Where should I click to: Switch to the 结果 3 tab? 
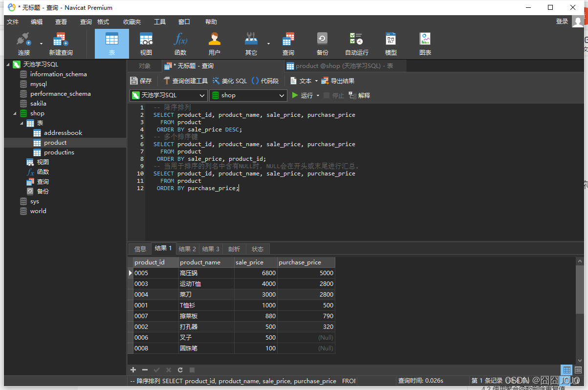[211, 249]
